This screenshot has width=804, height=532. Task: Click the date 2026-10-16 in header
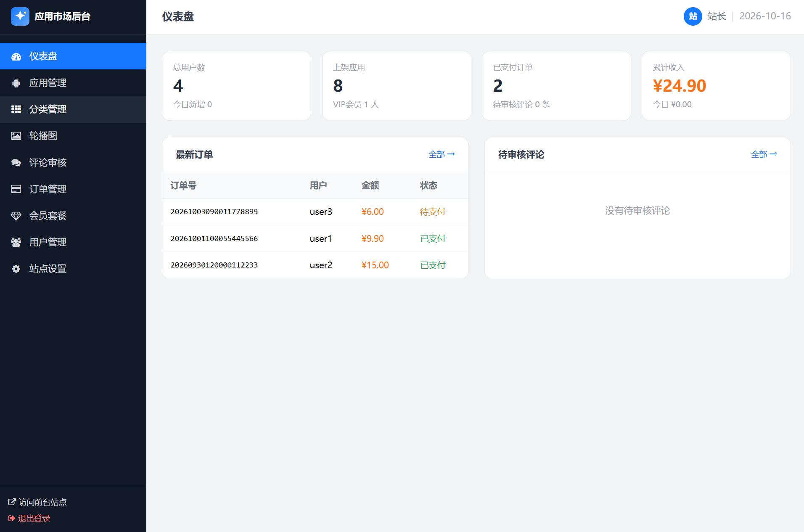(765, 16)
